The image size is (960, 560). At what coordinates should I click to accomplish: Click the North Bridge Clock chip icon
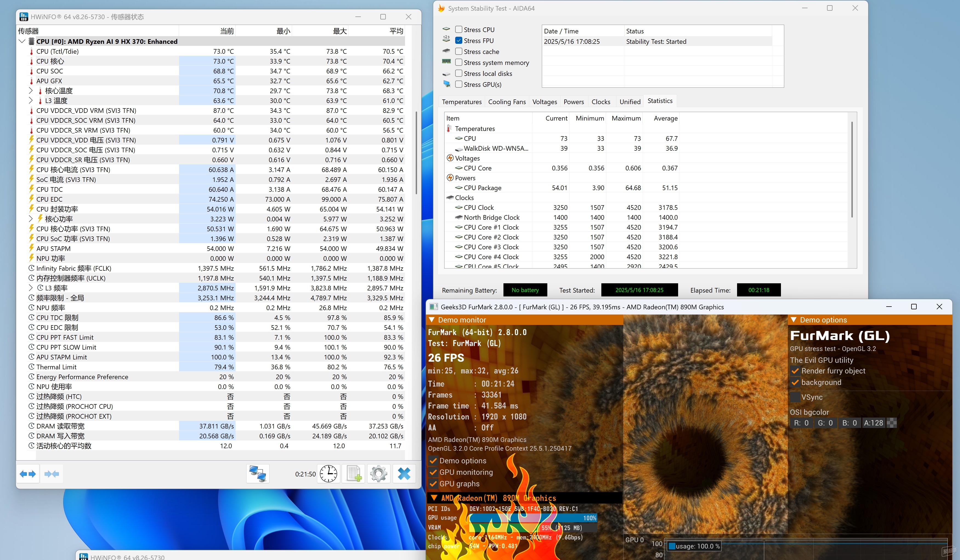pyautogui.click(x=458, y=217)
